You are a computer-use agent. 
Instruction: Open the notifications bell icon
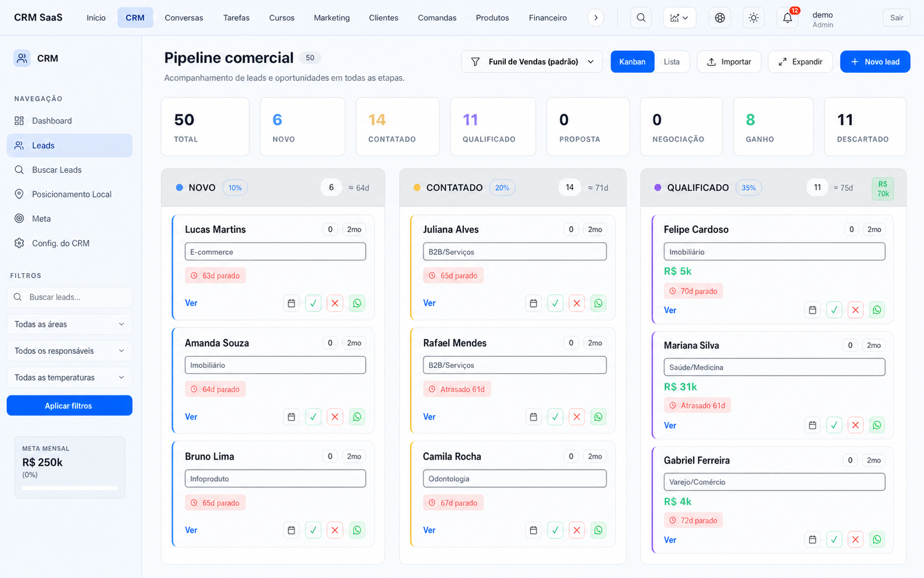(787, 18)
